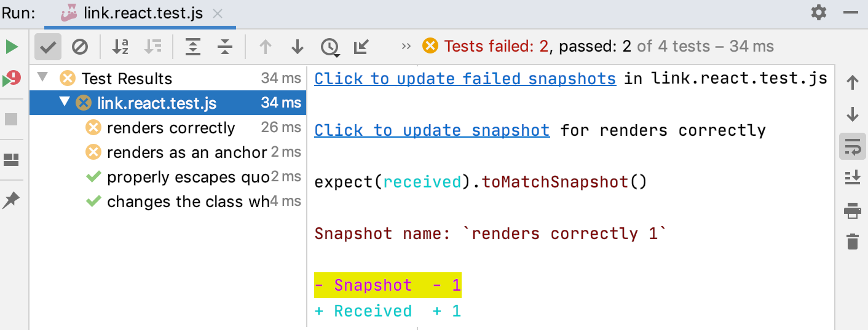Collapse all test results
This screenshot has height=330, width=868.
click(x=225, y=47)
